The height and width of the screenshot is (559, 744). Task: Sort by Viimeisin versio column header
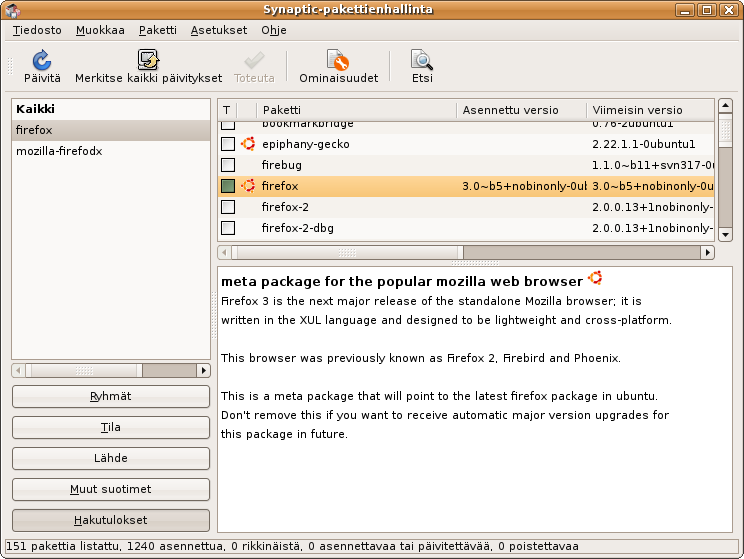pos(651,110)
